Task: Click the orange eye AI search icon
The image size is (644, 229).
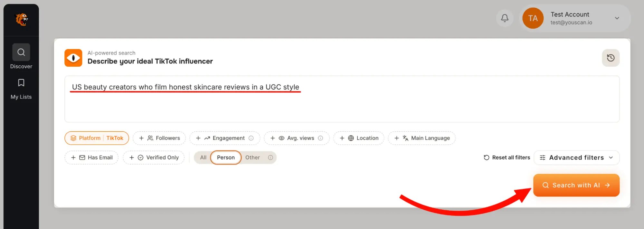Action: coord(73,58)
